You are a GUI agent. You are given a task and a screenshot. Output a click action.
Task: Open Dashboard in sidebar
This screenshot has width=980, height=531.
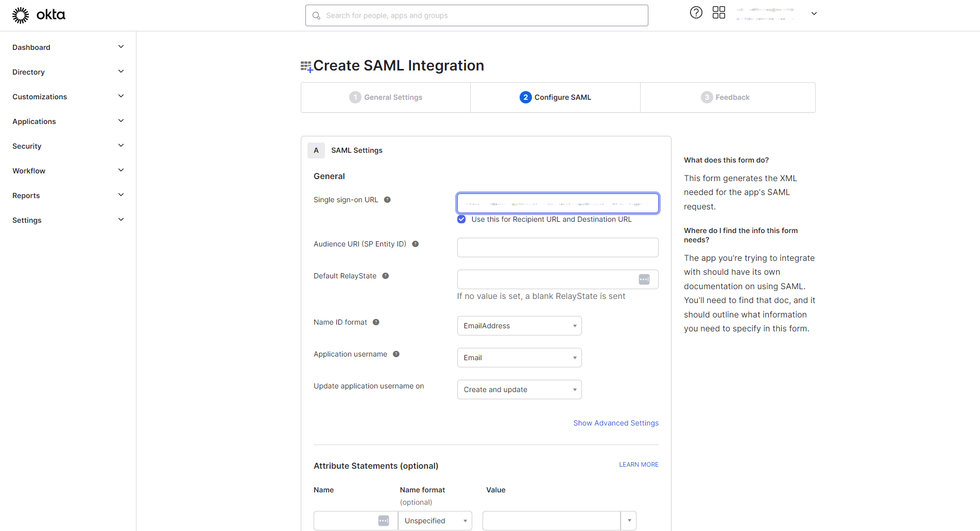click(x=31, y=47)
